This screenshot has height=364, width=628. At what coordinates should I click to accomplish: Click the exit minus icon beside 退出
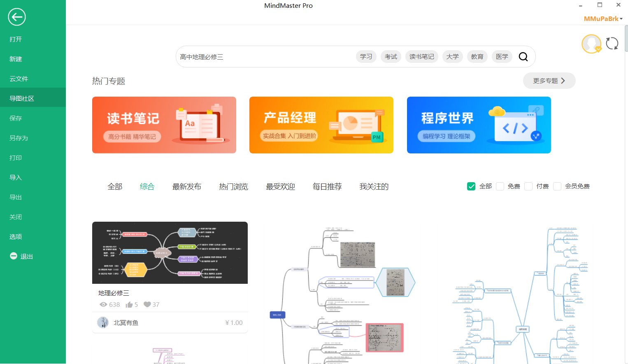[x=14, y=256]
